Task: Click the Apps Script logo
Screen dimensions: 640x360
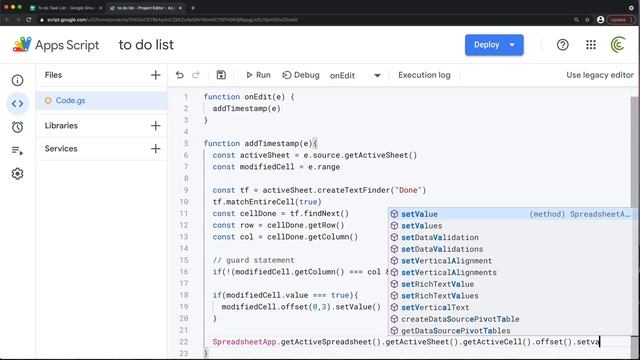Action: click(56, 45)
